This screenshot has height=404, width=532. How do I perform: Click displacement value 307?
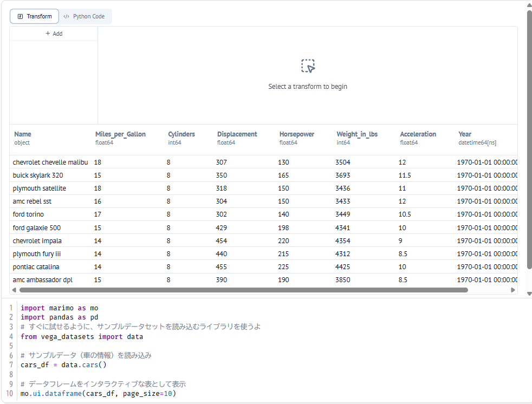[221, 162]
